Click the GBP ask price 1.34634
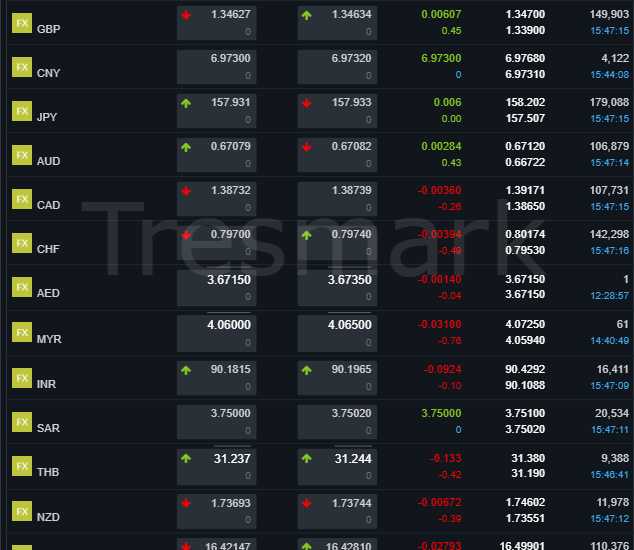Screen dimensions: 634x550 coord(351,15)
